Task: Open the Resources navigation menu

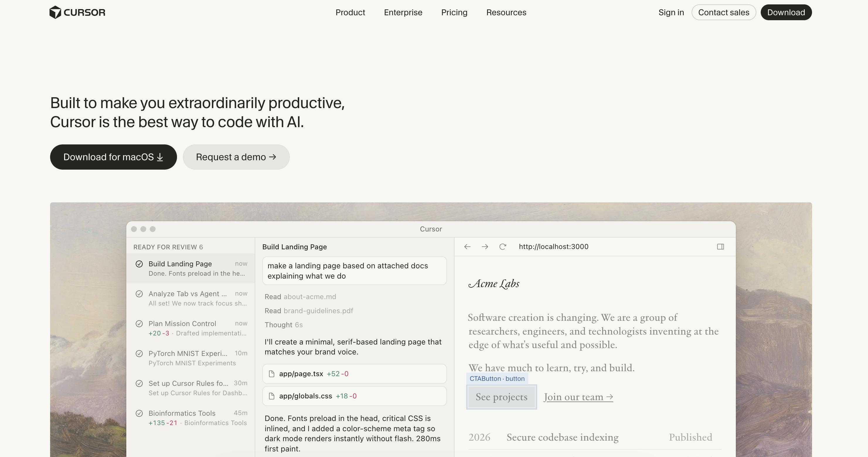Action: point(506,13)
